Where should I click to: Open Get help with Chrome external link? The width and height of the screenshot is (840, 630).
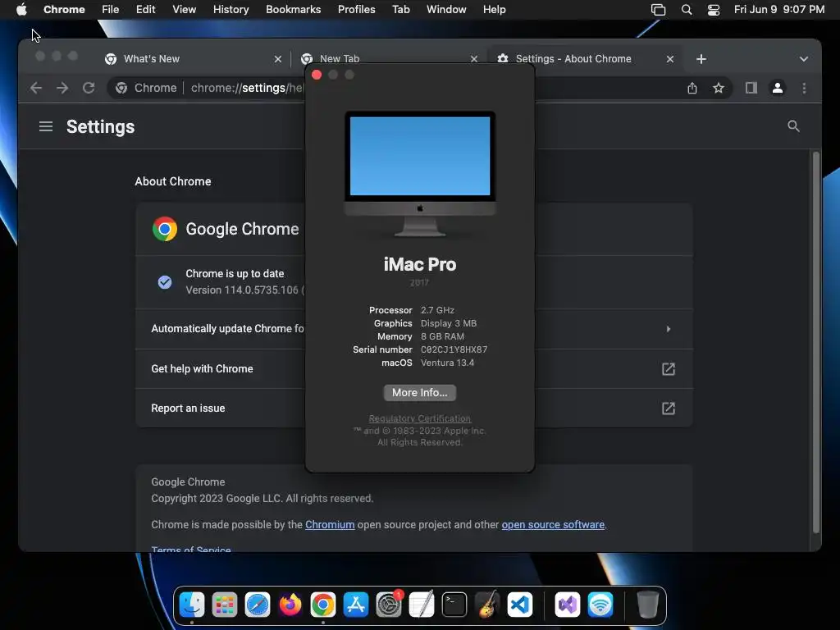point(668,369)
